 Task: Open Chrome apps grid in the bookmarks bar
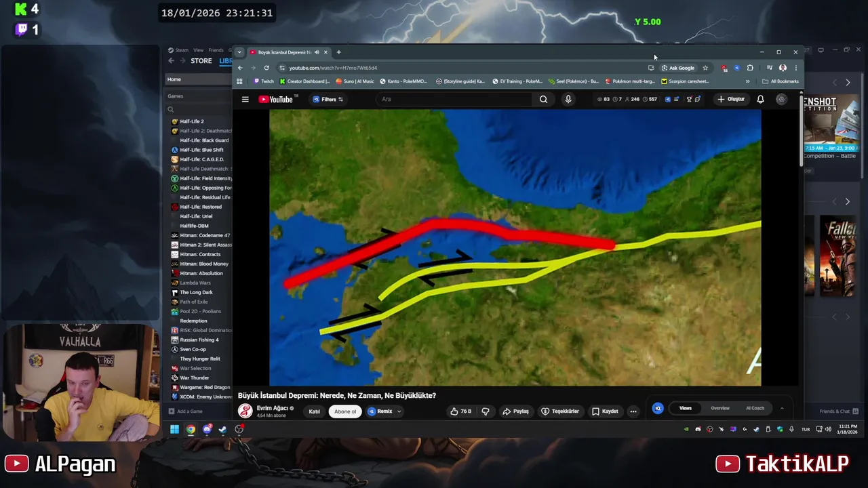(239, 81)
